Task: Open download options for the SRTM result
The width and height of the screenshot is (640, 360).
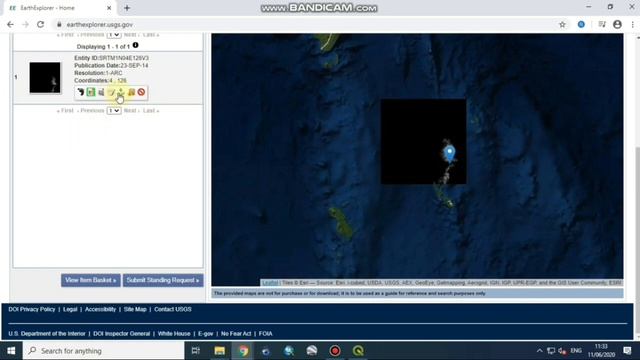Action: point(121,92)
